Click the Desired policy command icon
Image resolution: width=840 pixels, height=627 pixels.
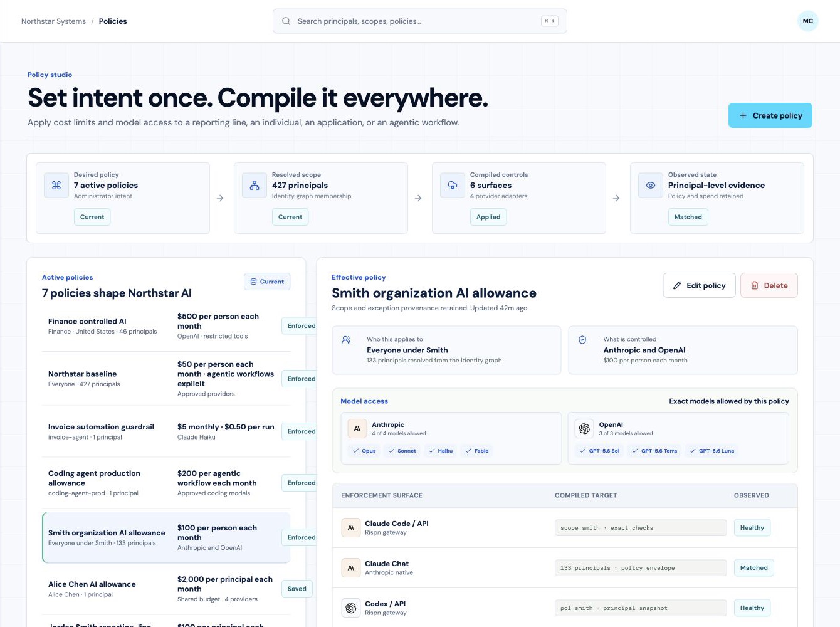point(56,186)
